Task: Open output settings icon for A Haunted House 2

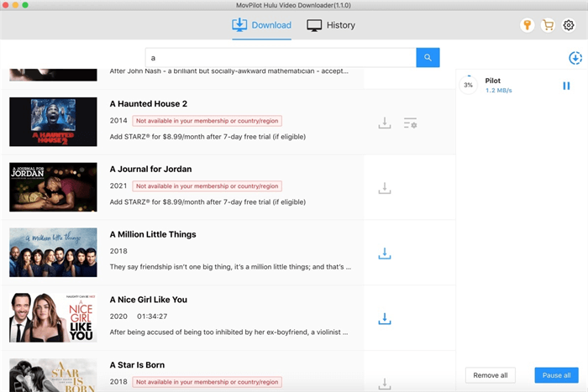Action: coord(410,123)
